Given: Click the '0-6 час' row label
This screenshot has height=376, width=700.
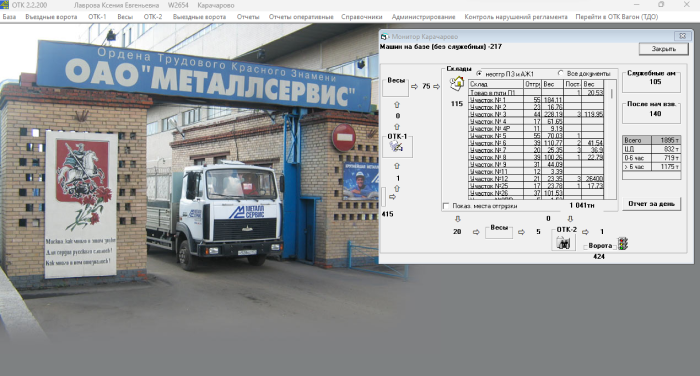Looking at the screenshot, I should click(637, 158).
